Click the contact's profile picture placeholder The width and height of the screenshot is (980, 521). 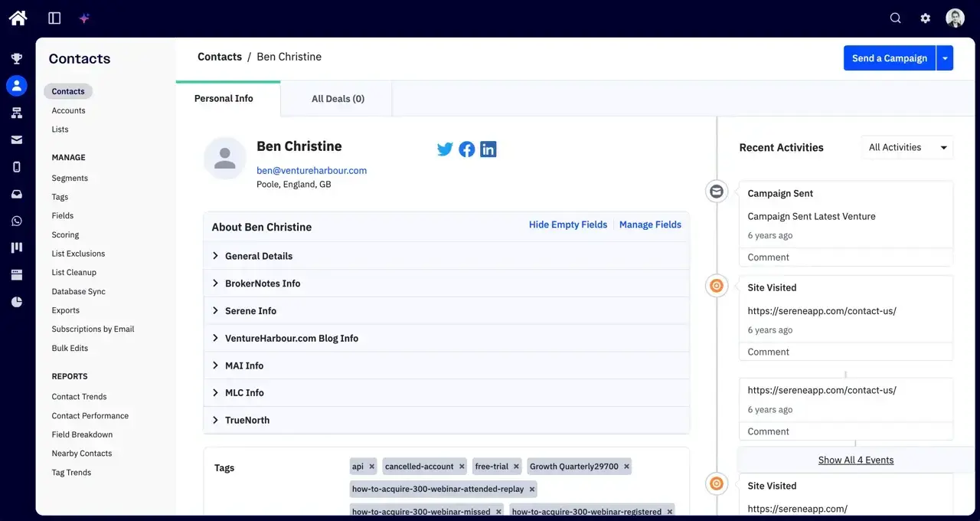click(225, 159)
